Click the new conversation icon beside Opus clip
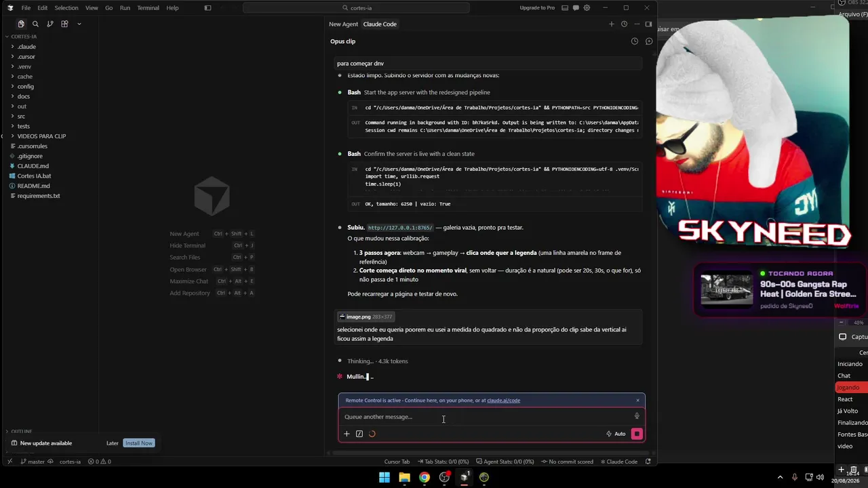 (649, 41)
